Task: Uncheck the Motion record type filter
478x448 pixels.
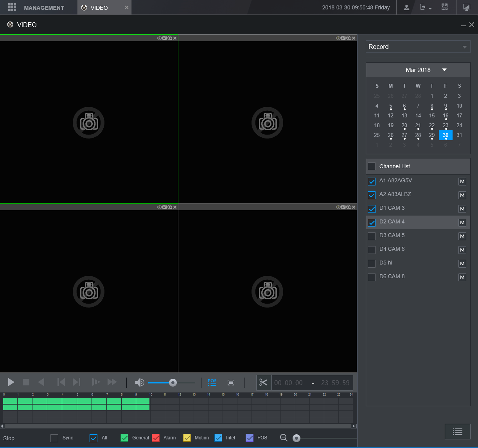Action: tap(187, 438)
